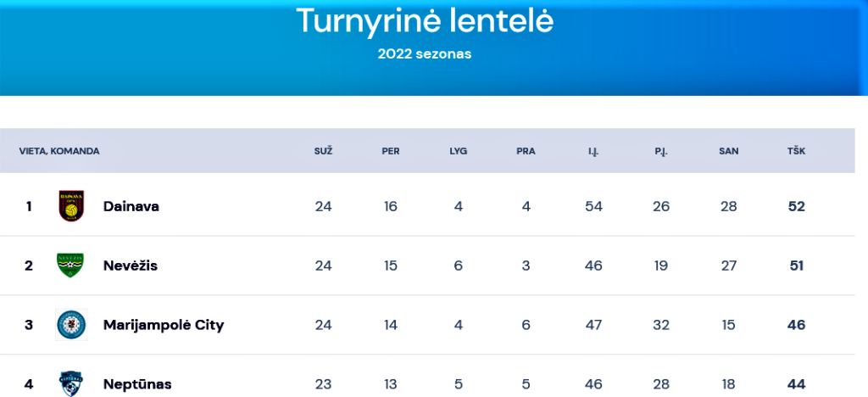Image resolution: width=868 pixels, height=397 pixels.
Task: Select the Marijampolė City team name
Action: (164, 325)
